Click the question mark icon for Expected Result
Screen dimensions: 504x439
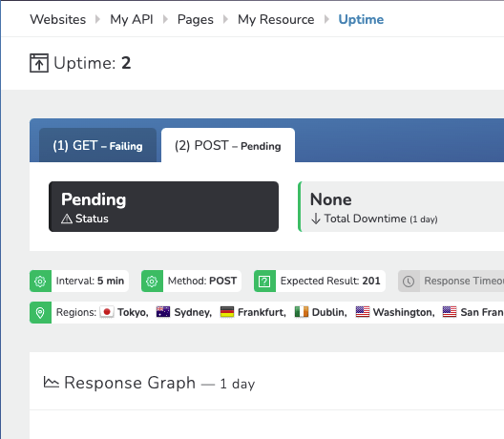(264, 282)
